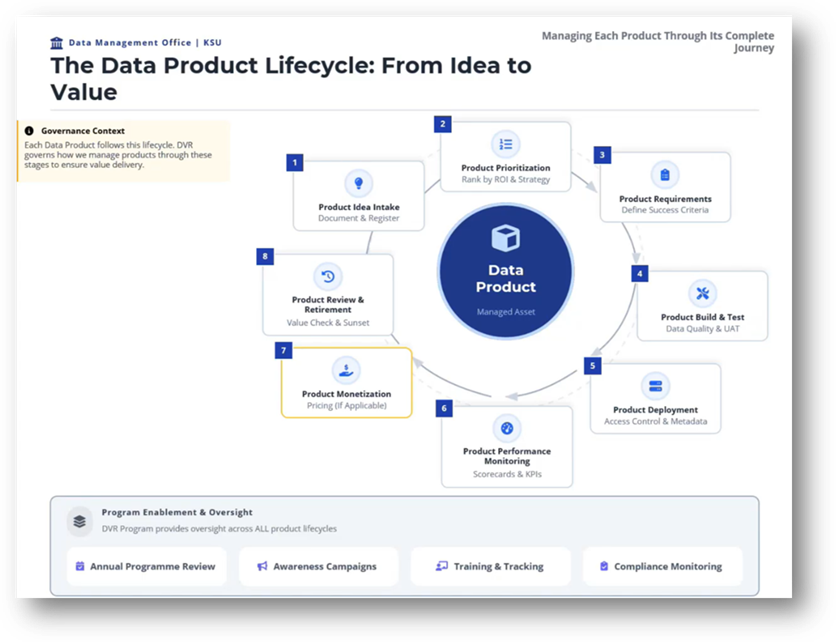Click step number 2 badge
The height and width of the screenshot is (642, 836).
pyautogui.click(x=443, y=124)
